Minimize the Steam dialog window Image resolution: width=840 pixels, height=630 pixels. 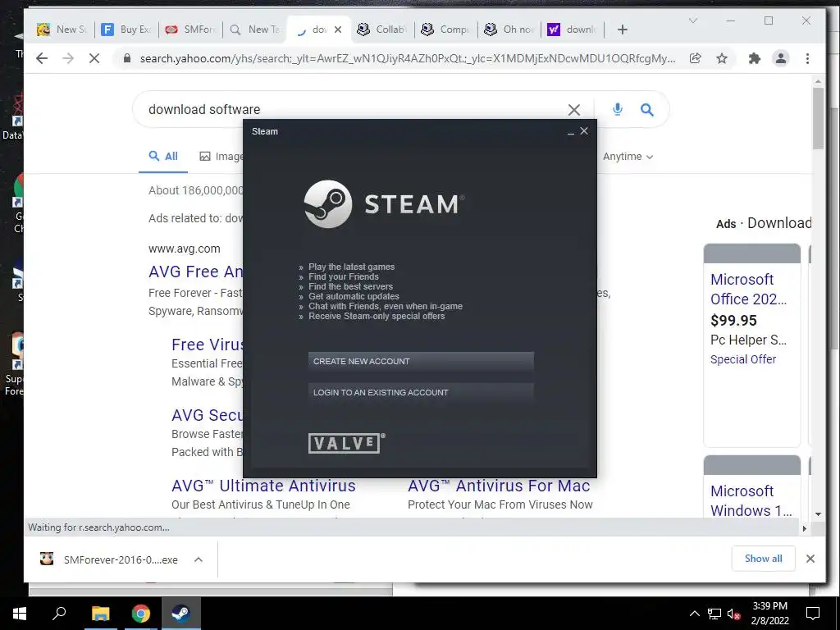(x=571, y=131)
